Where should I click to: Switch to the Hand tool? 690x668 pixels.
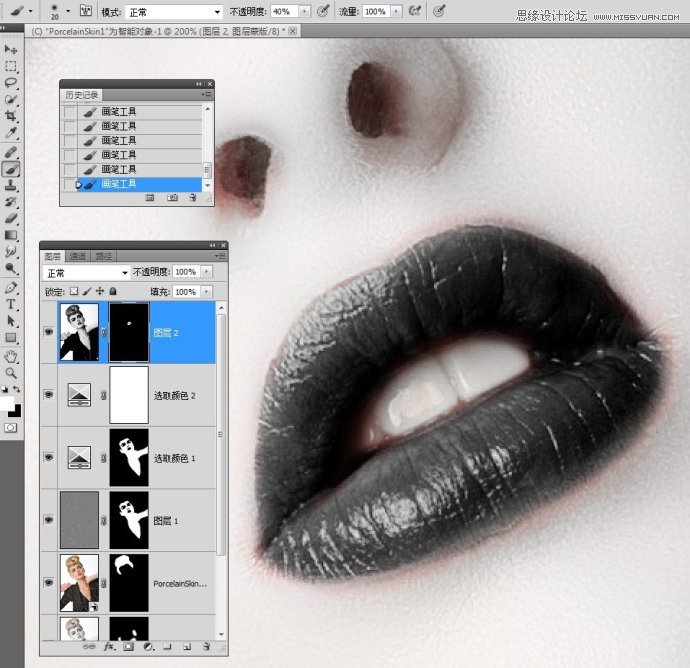point(11,355)
